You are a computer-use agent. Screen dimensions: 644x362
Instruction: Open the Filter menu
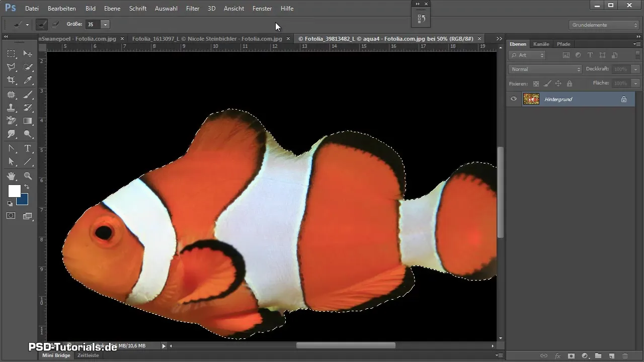pos(193,9)
